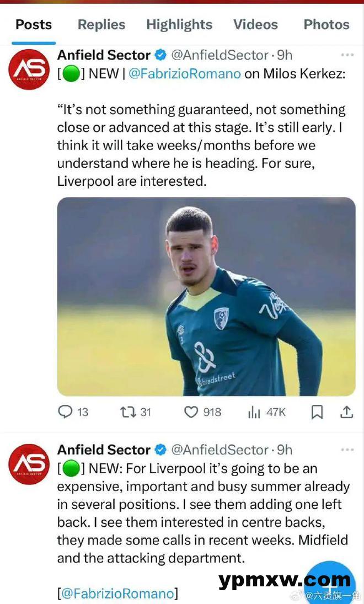Repost the Milos Kerkez post
The width and height of the screenshot is (364, 604).
click(128, 412)
